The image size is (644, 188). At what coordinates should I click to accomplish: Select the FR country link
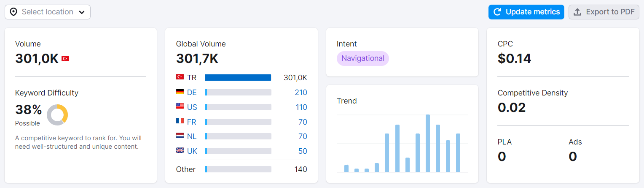[x=191, y=122]
